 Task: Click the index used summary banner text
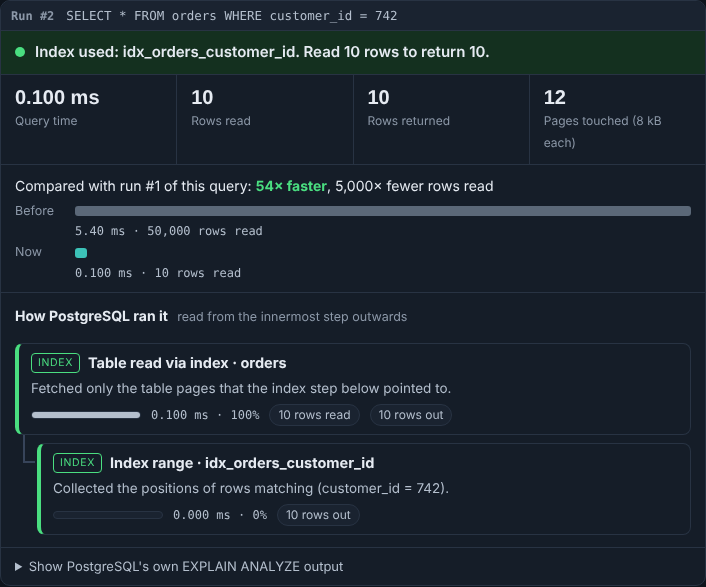262,52
